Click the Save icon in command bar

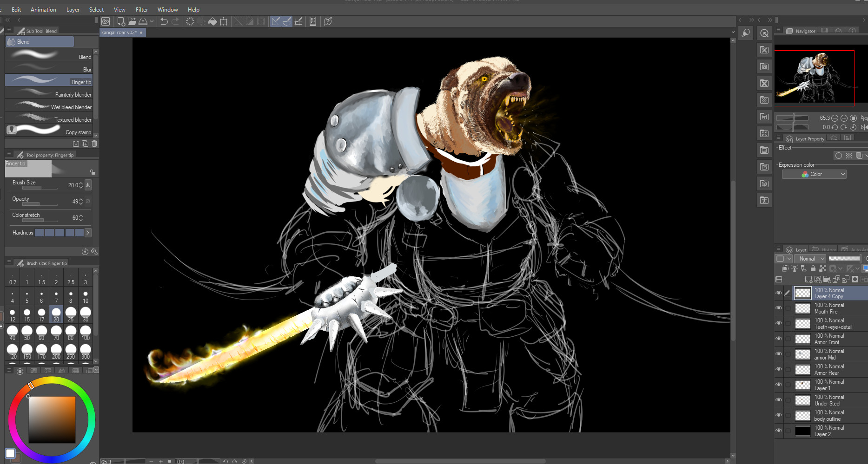pyautogui.click(x=143, y=21)
